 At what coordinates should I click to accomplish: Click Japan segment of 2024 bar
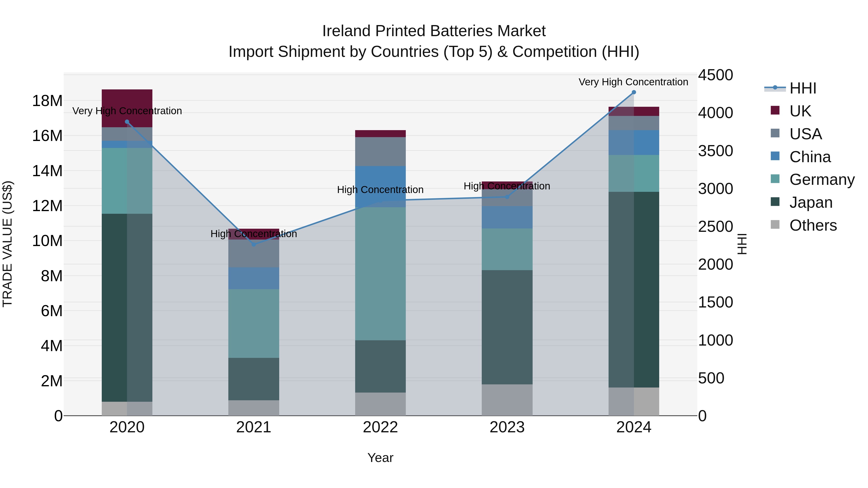[x=634, y=290]
